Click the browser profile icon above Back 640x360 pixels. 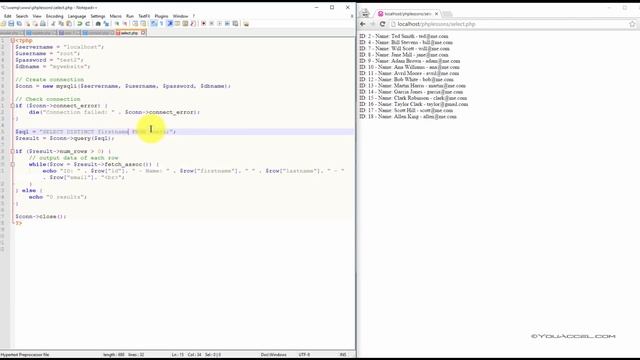pyautogui.click(x=365, y=13)
